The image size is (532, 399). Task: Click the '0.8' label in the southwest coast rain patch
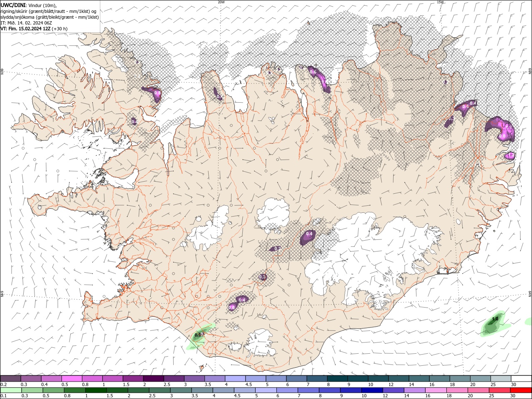tap(198, 335)
